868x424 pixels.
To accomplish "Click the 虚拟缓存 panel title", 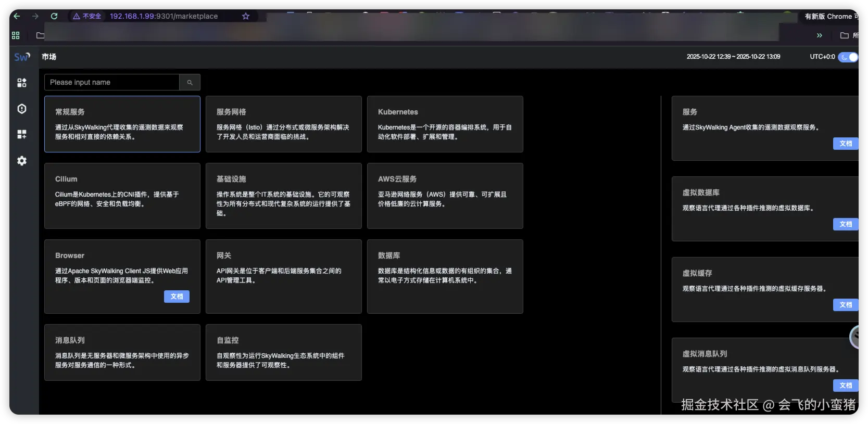I will click(697, 273).
